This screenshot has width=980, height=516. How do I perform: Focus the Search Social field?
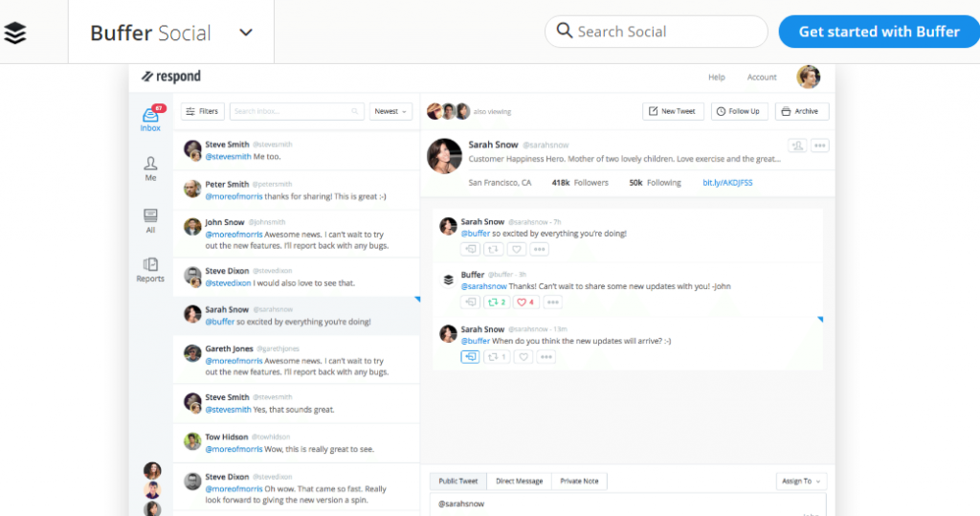[x=656, y=32]
